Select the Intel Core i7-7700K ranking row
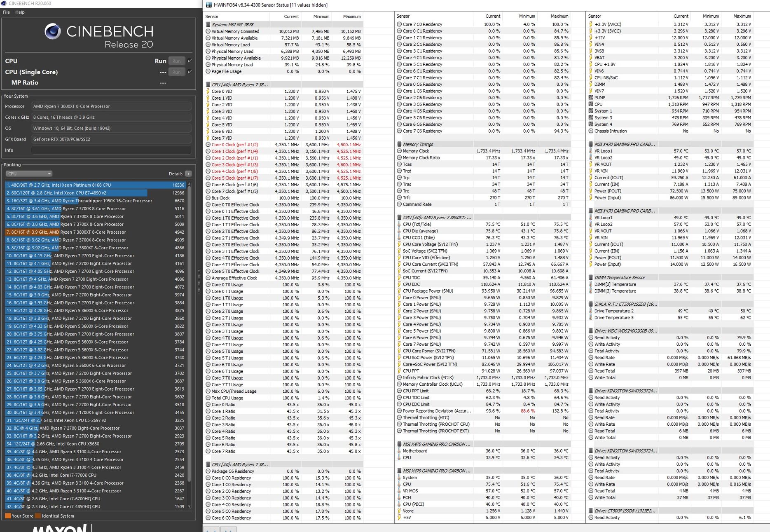This screenshot has height=532, width=770. coord(96,475)
